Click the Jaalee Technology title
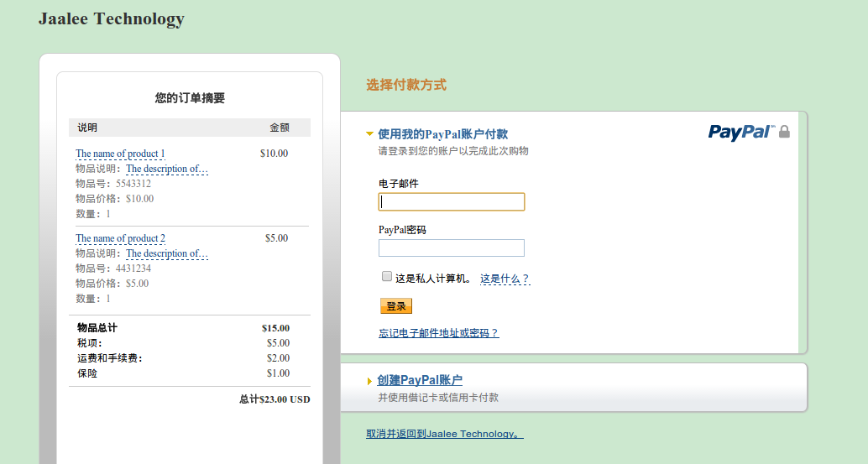The height and width of the screenshot is (464, 868). click(112, 18)
